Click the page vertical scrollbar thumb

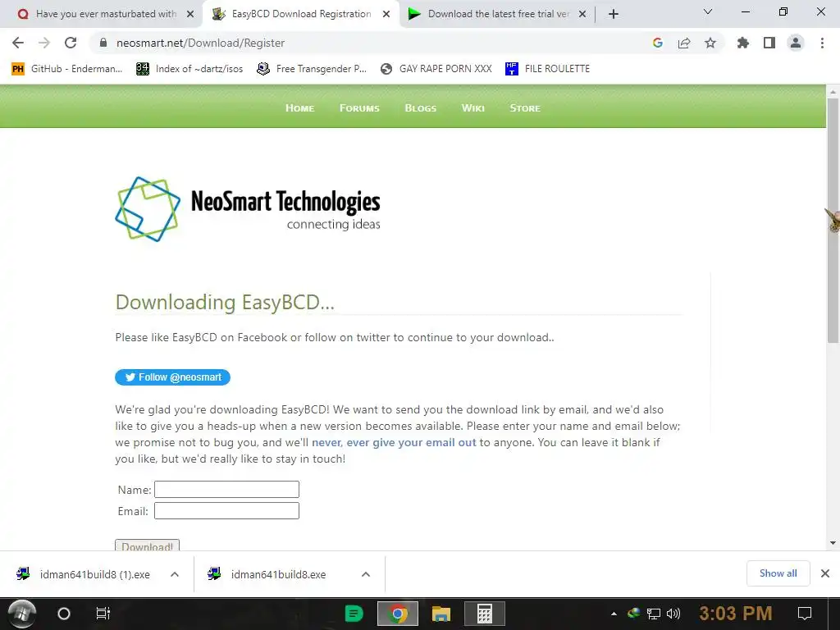point(833,220)
